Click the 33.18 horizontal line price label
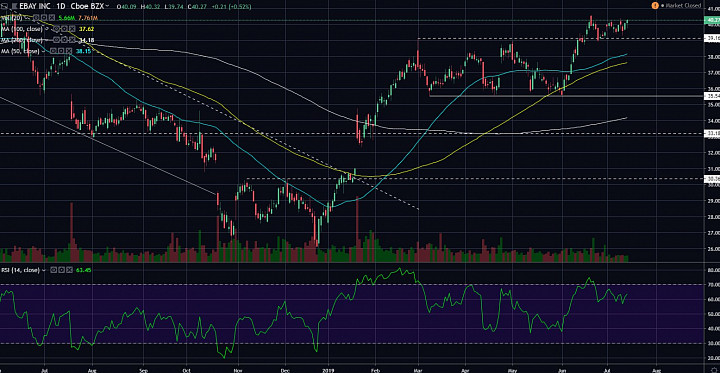 pyautogui.click(x=712, y=134)
